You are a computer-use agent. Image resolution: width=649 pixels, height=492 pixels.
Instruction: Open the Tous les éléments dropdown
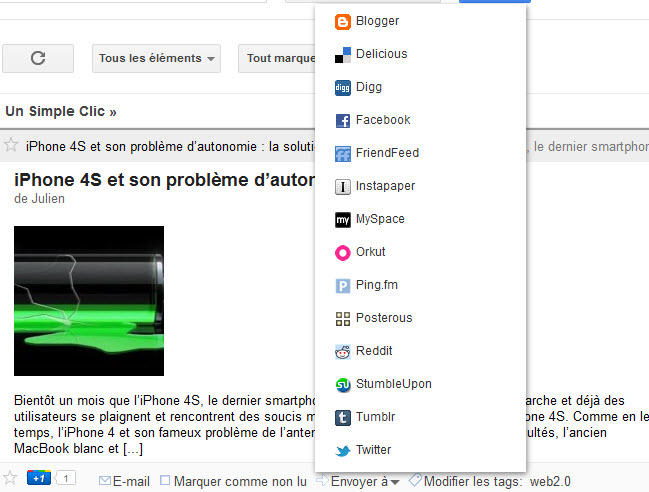[x=156, y=58]
